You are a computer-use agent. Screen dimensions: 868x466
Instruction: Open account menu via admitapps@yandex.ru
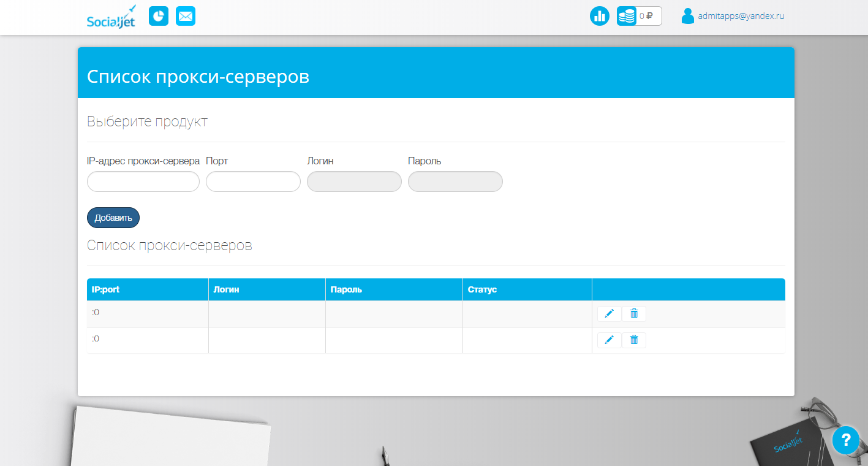click(x=741, y=15)
